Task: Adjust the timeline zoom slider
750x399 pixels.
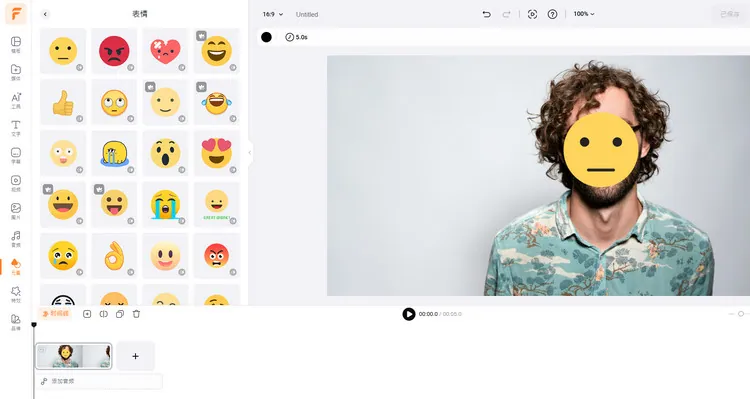Action: click(740, 314)
